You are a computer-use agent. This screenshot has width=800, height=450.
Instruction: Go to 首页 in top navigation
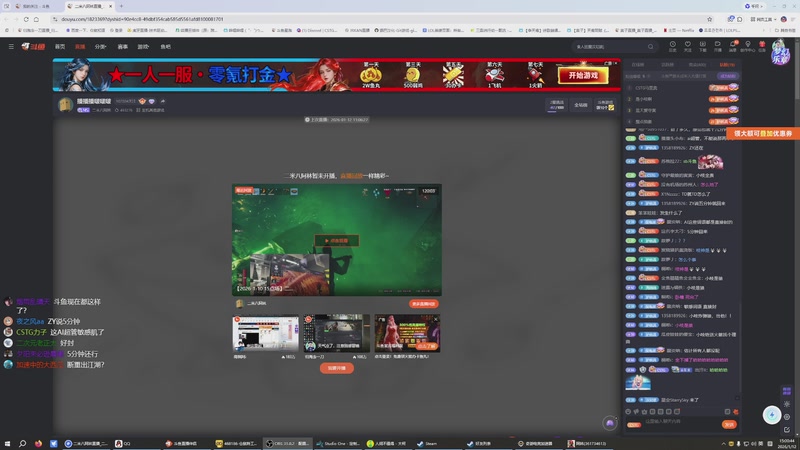(x=60, y=46)
